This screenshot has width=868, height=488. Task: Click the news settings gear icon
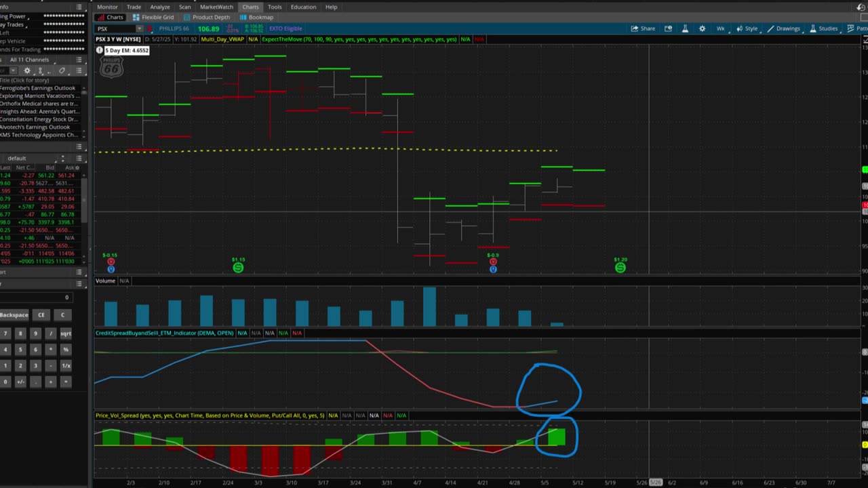[27, 70]
